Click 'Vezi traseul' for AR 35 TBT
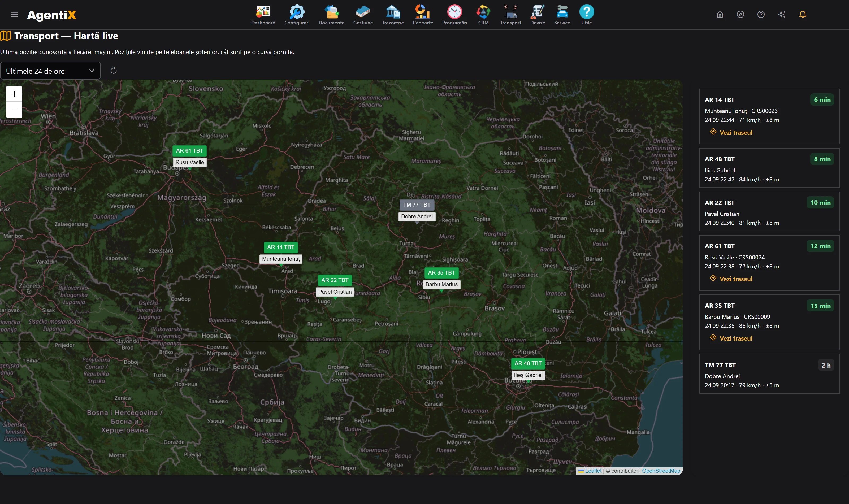 coord(731,338)
